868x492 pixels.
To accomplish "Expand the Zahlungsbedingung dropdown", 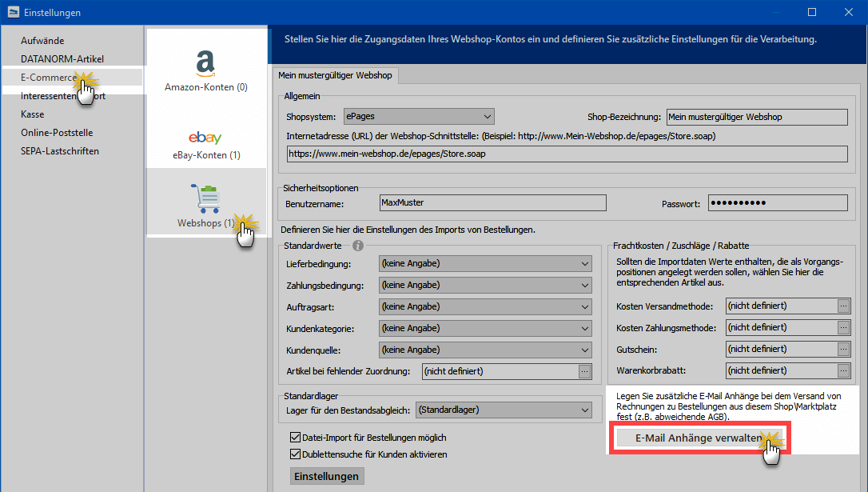I will [x=485, y=286].
